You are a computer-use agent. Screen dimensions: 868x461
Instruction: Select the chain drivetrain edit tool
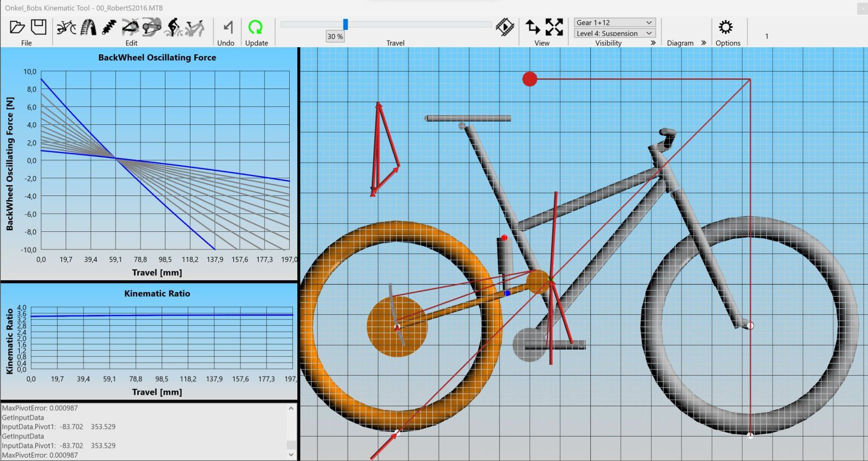[152, 27]
